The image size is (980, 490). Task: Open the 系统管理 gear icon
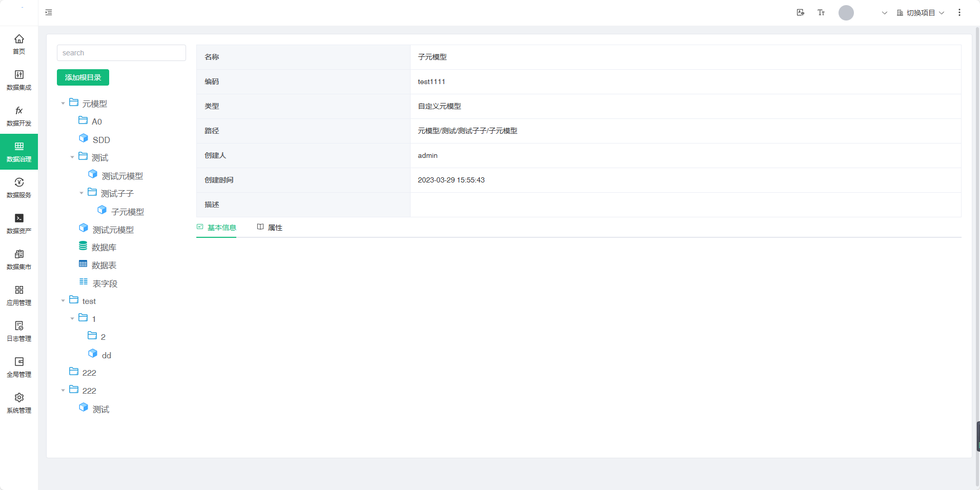pos(19,398)
